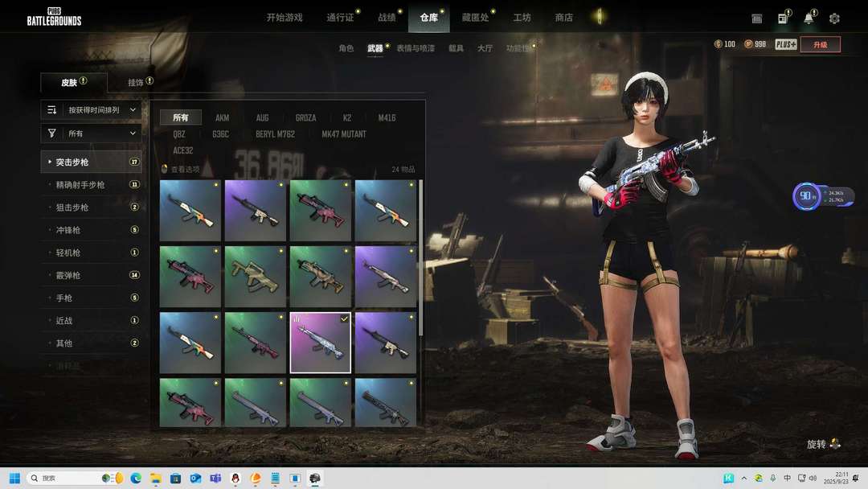This screenshot has height=489, width=868.
Task: Filter skins by ACE32
Action: [182, 150]
